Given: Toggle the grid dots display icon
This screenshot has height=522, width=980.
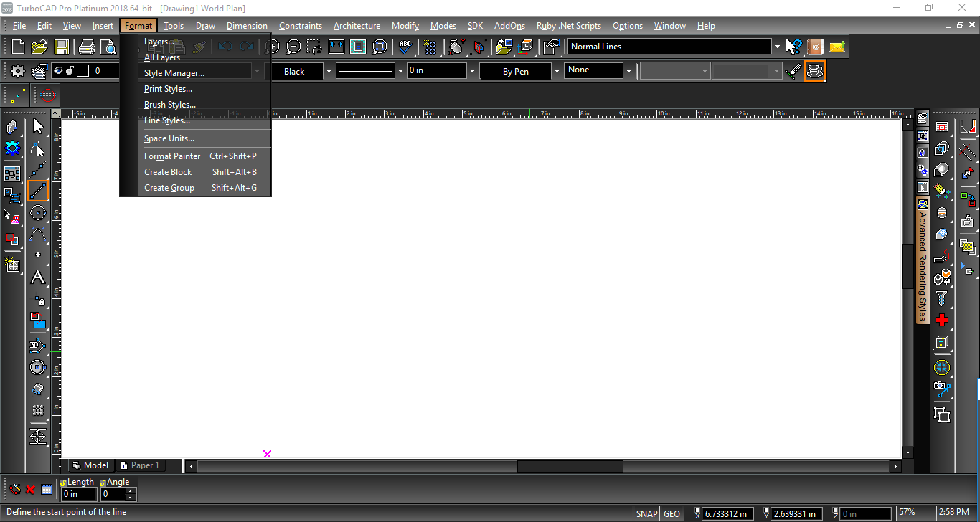Looking at the screenshot, I should point(430,47).
